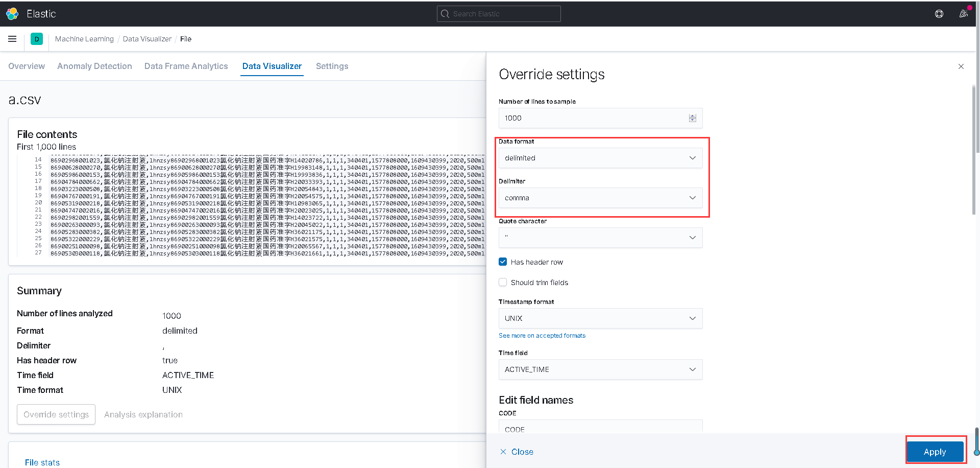Open the Timestamp format dropdown
The height and width of the screenshot is (468, 980).
coord(600,318)
